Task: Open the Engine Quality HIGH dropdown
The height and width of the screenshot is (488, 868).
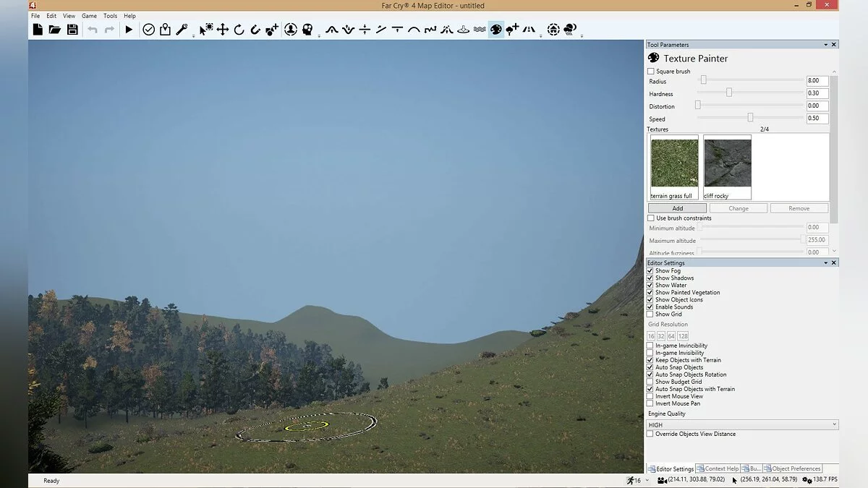Action: 742,425
